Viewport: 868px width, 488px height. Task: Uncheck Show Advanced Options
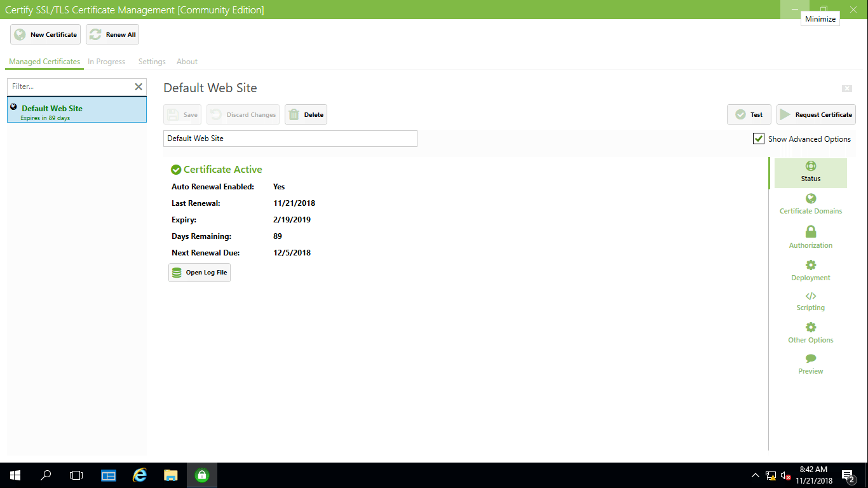[759, 139]
